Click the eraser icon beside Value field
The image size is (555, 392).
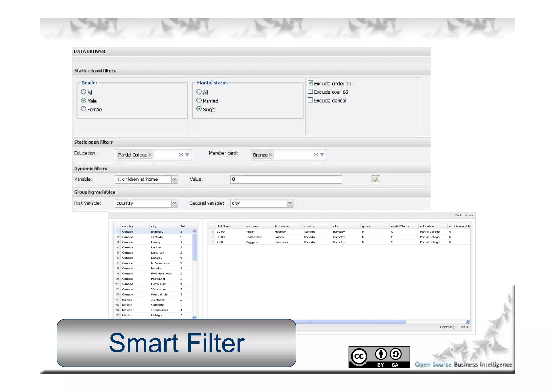point(375,179)
